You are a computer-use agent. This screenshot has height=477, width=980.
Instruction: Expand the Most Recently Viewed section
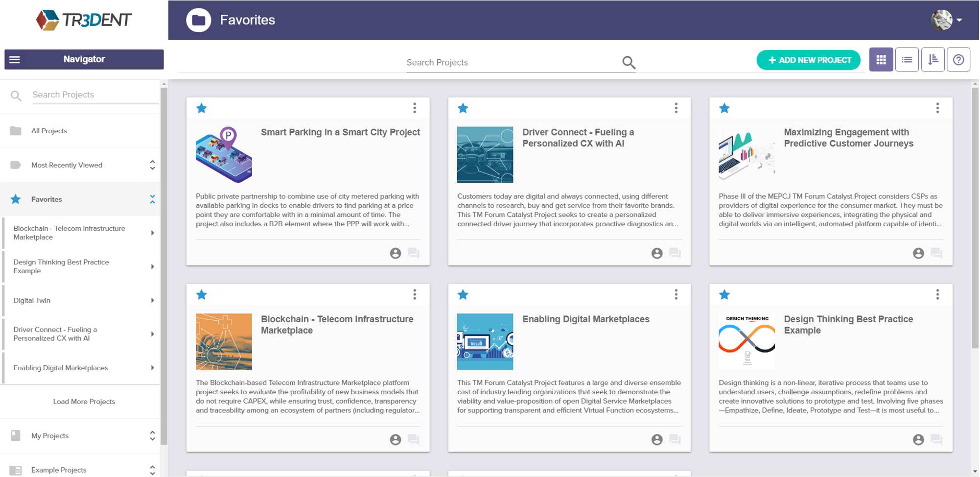[x=152, y=165]
